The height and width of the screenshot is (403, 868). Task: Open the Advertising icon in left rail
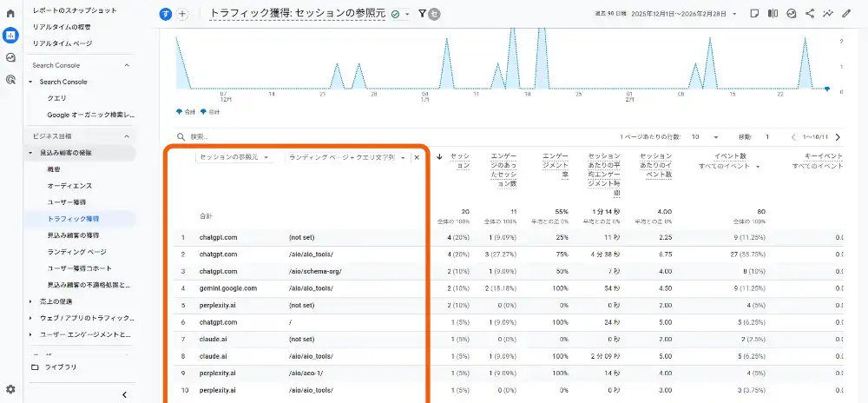10,79
